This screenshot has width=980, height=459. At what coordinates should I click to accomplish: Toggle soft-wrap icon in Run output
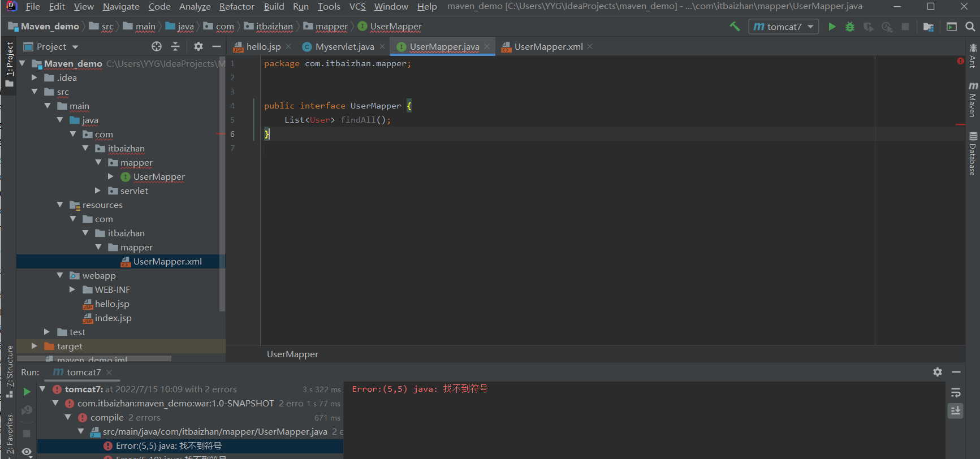(x=956, y=392)
